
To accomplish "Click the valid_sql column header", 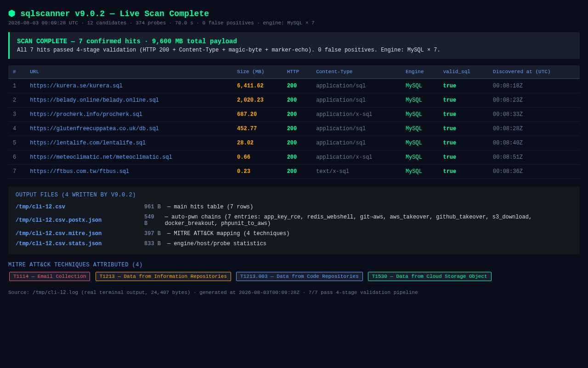I will pos(457,72).
